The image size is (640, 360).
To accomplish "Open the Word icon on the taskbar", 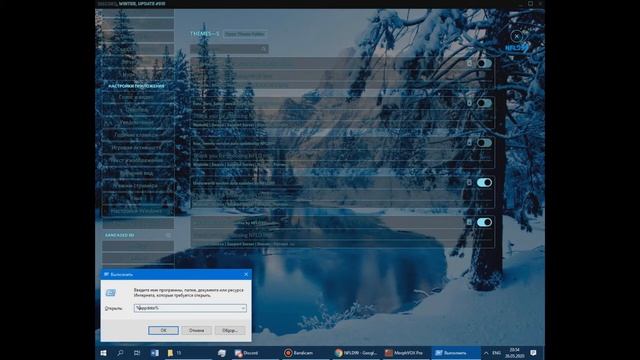I will point(154,353).
